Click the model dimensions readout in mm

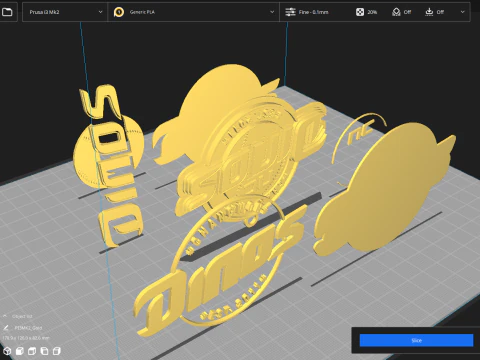click(x=26, y=338)
